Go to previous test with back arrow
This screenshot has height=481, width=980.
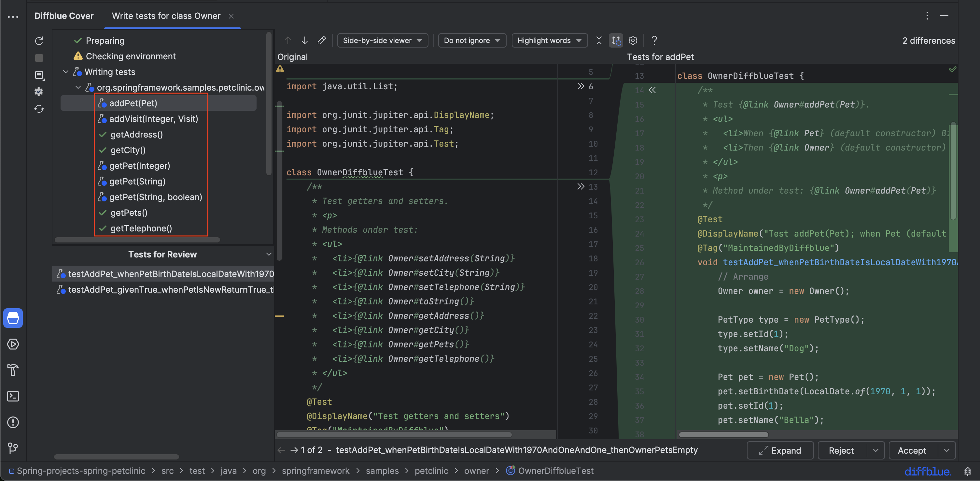tap(281, 450)
